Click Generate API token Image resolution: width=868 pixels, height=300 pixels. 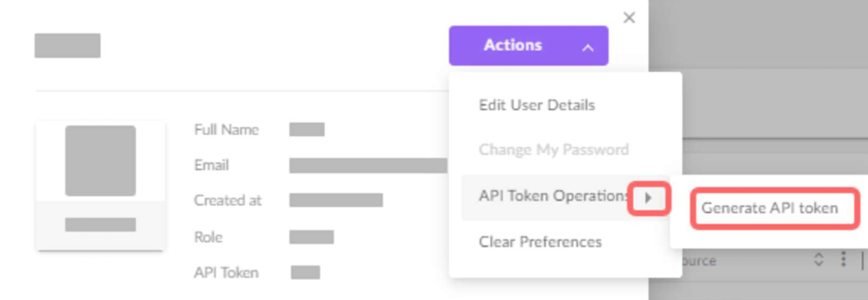(770, 208)
